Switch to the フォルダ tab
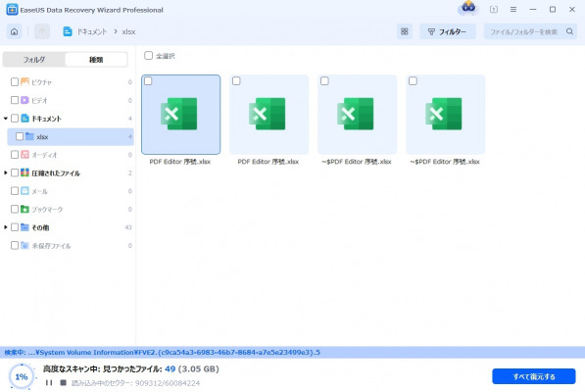This screenshot has width=585, height=392. click(34, 60)
